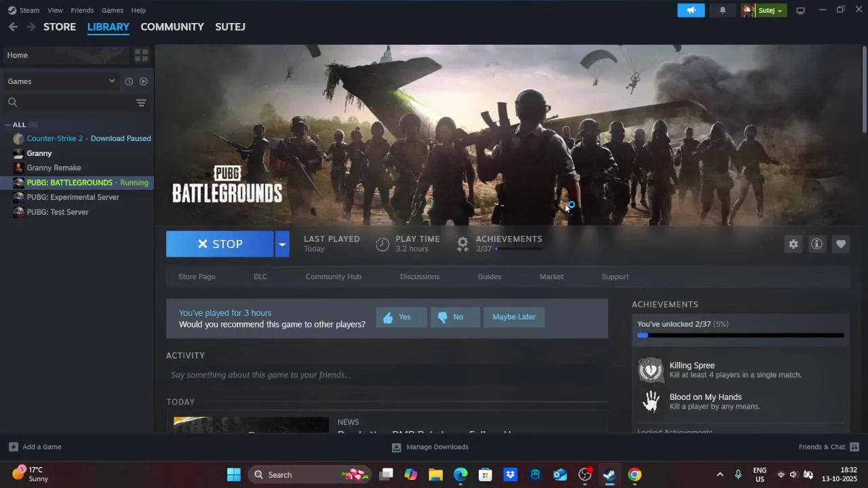Click the achievements trophy gear icon
Screen dimensions: 868x488
pyautogui.click(x=462, y=244)
